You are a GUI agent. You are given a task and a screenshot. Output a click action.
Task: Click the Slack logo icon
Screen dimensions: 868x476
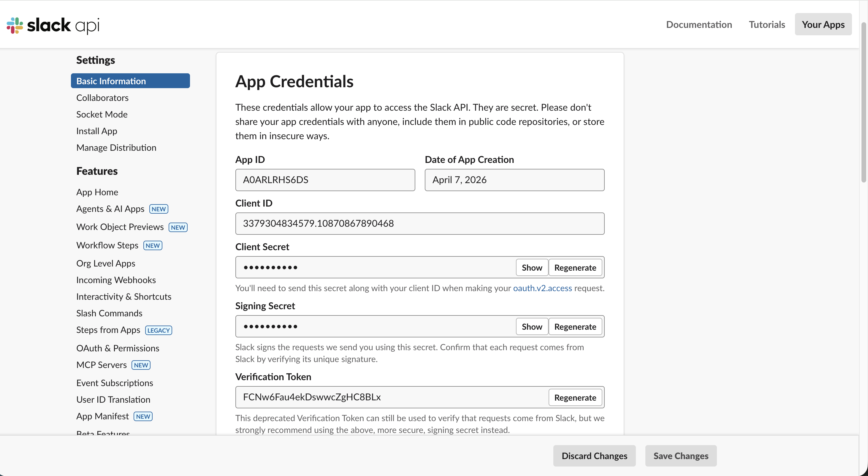click(x=14, y=26)
